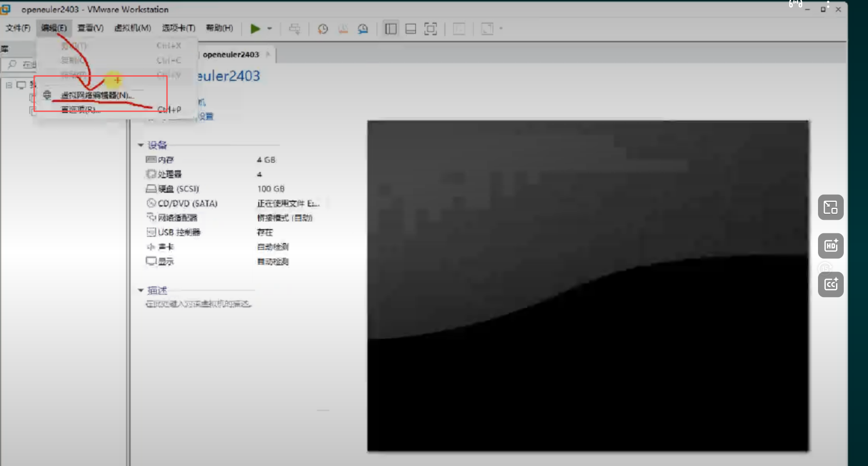Click the 网络适配器 network adapter icon

[151, 217]
